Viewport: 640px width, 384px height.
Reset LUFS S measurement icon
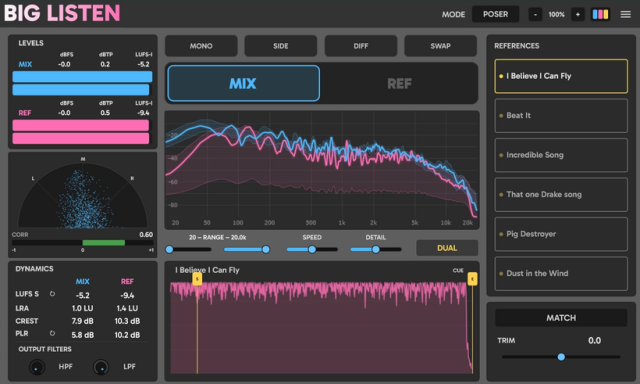[x=52, y=293]
